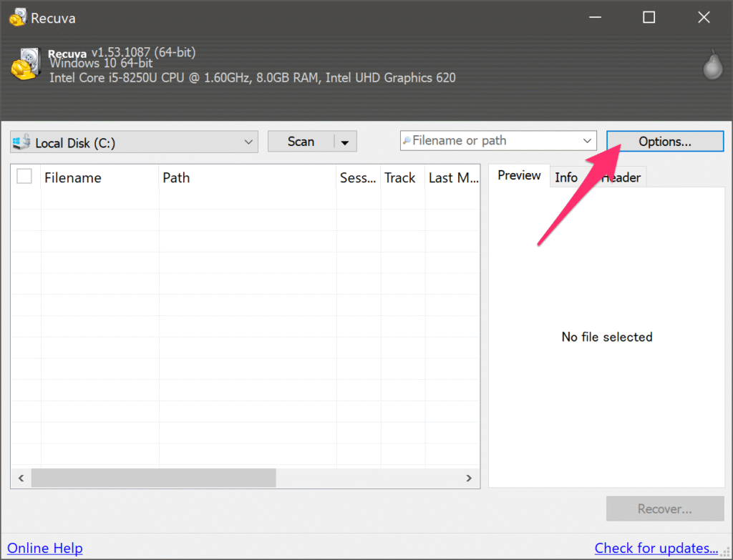Image resolution: width=733 pixels, height=560 pixels.
Task: Open the Options dialog
Action: point(665,142)
